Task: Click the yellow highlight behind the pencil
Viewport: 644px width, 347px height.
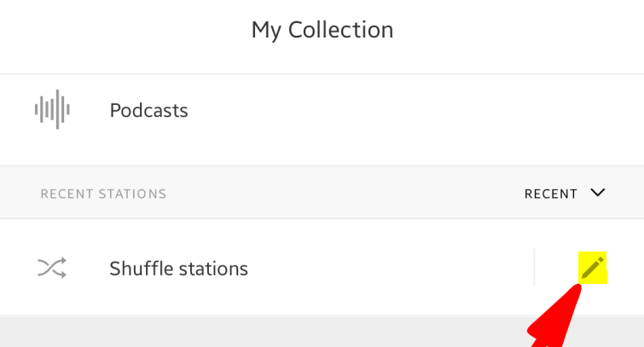Action: (593, 268)
